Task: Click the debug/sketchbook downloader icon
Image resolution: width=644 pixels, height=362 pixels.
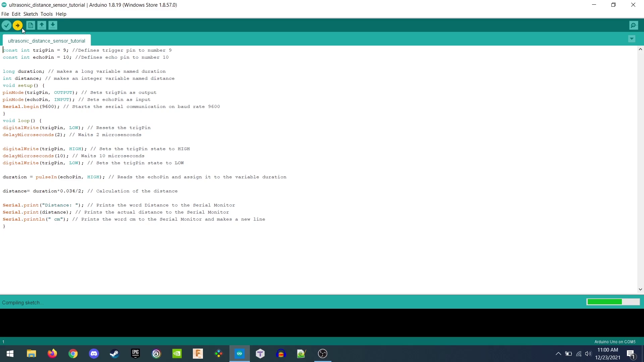Action: coord(52,25)
